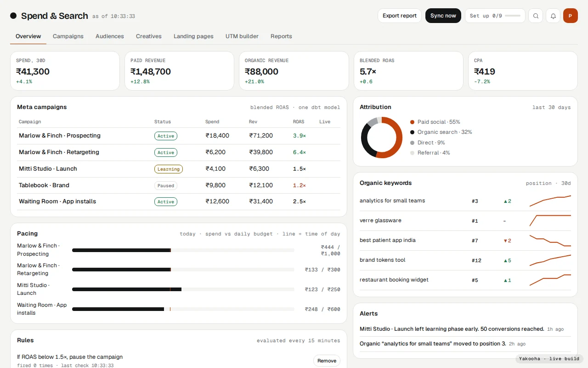
Task: Click the Waiting Room App installs pacing bar
Action: (183, 309)
